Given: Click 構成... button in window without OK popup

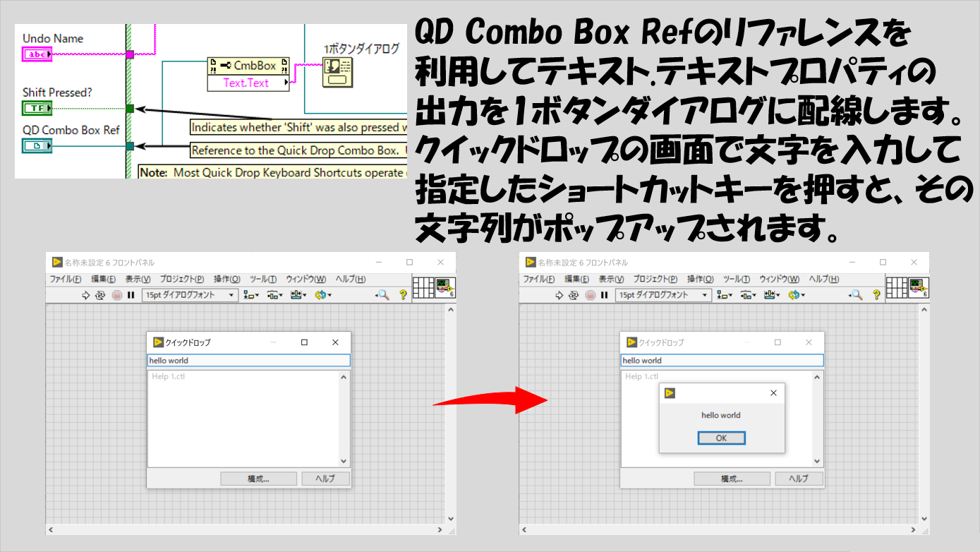Looking at the screenshot, I should pyautogui.click(x=258, y=479).
